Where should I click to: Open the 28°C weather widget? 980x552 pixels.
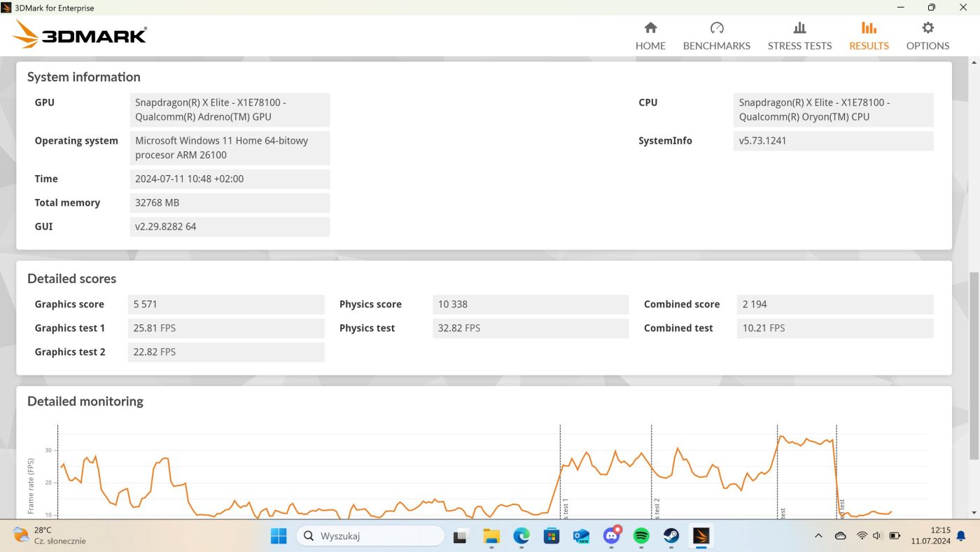click(49, 536)
